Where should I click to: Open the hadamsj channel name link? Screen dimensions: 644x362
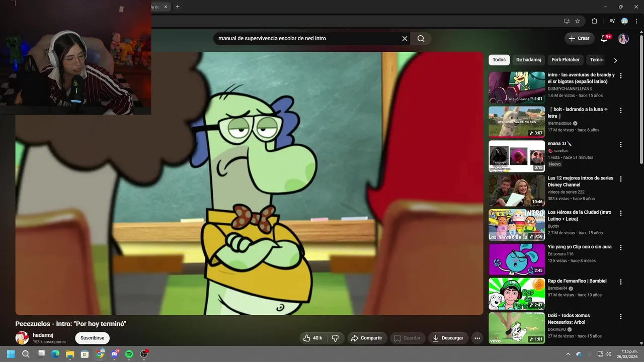pos(43,335)
